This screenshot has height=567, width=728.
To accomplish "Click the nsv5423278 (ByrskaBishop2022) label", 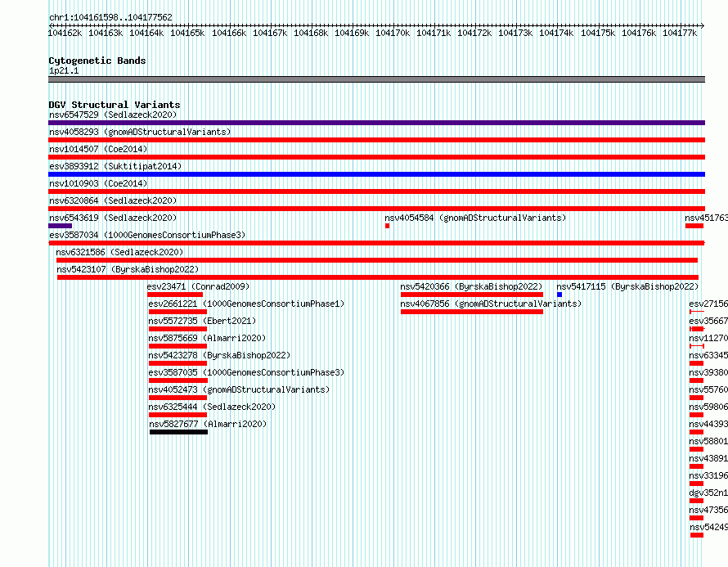I will 219,355.
